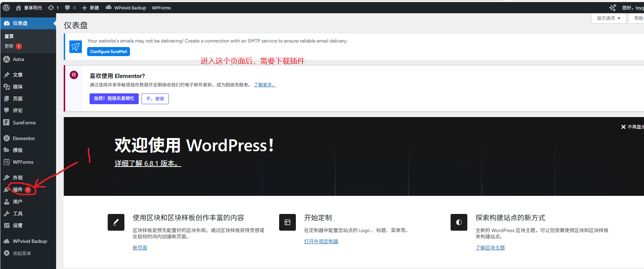Open the comments bubble in admin bar
This screenshot has height=269, width=644.
(x=68, y=8)
